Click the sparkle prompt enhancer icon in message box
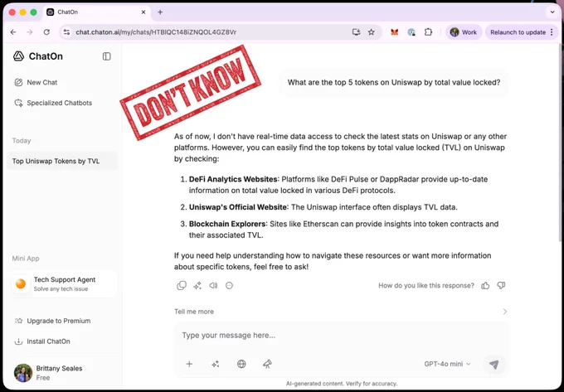 coord(215,364)
